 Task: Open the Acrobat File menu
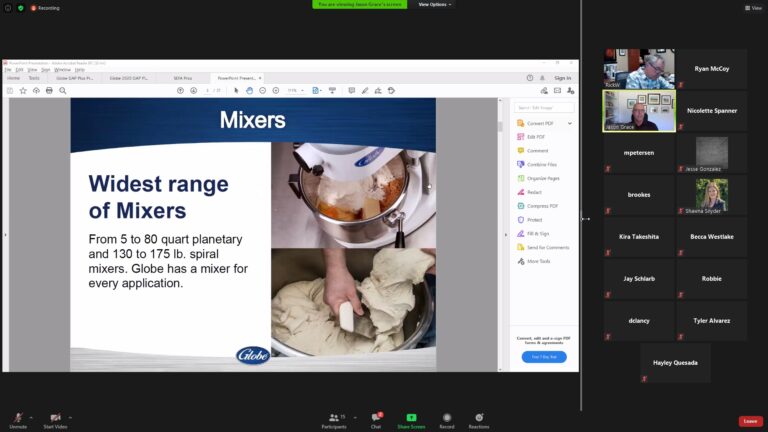(x=8, y=70)
